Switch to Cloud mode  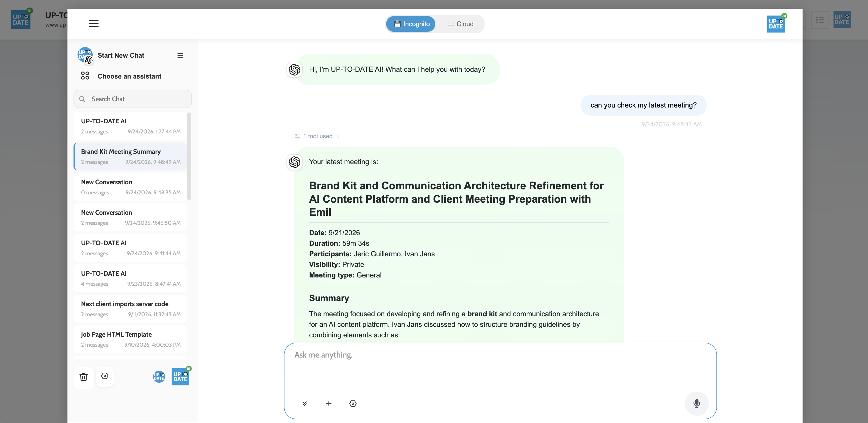pyautogui.click(x=460, y=24)
